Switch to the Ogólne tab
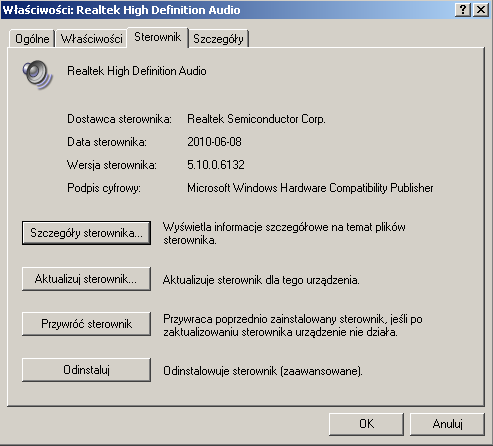493x446 pixels. (x=32, y=39)
